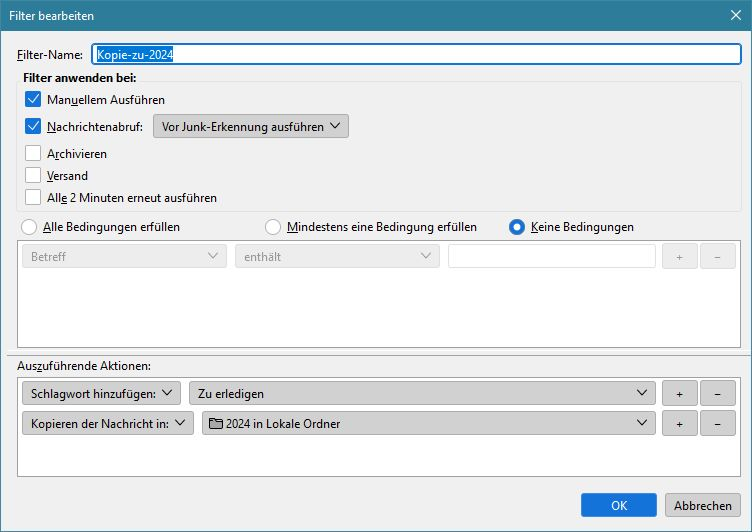Add action after Schlagwort hinzufügen row
Viewport: 752px width, 532px height.
tap(680, 393)
